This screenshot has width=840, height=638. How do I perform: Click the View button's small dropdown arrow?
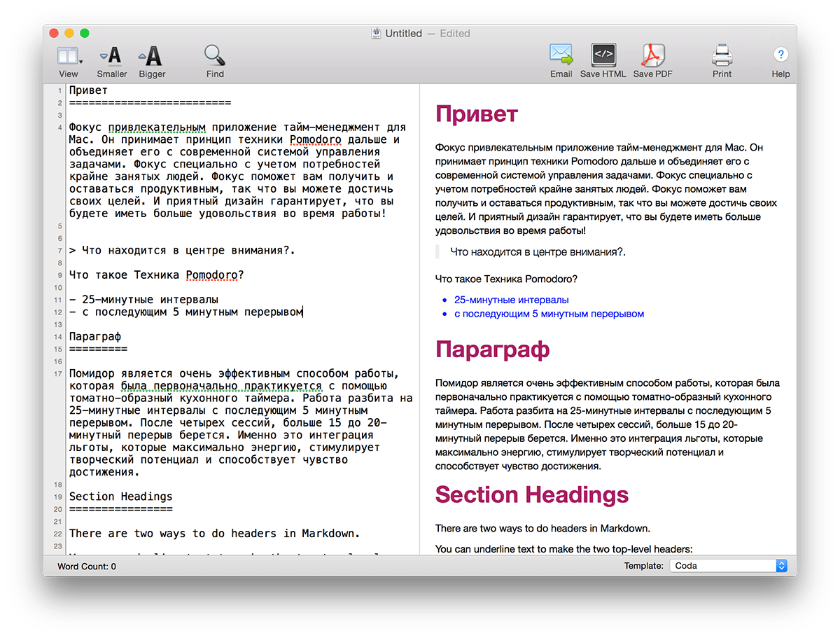coord(81,62)
